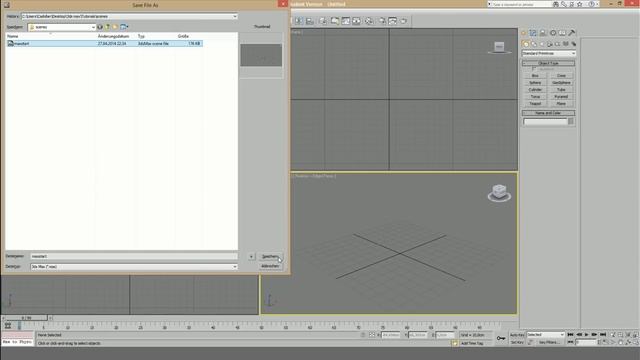Viewport: 640px width, 360px height.
Task: Create a Box primitive
Action: 535,76
